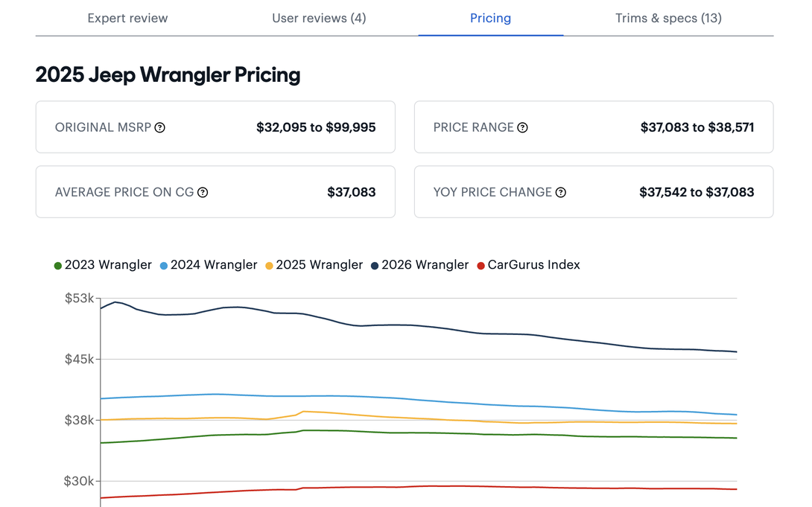This screenshot has width=812, height=507.
Task: Open Trims & specs (13) tab
Action: tap(668, 18)
